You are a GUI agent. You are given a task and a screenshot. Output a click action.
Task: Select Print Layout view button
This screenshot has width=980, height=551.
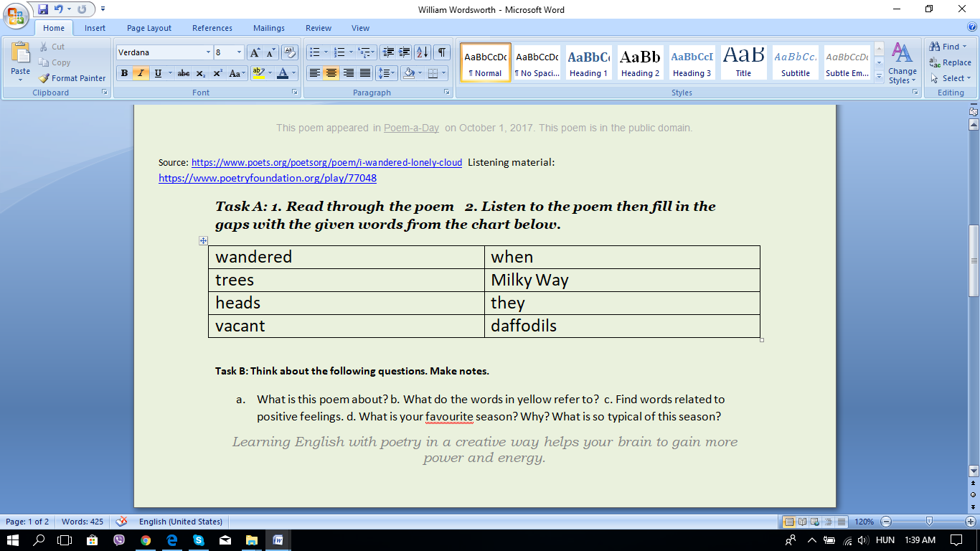point(790,522)
